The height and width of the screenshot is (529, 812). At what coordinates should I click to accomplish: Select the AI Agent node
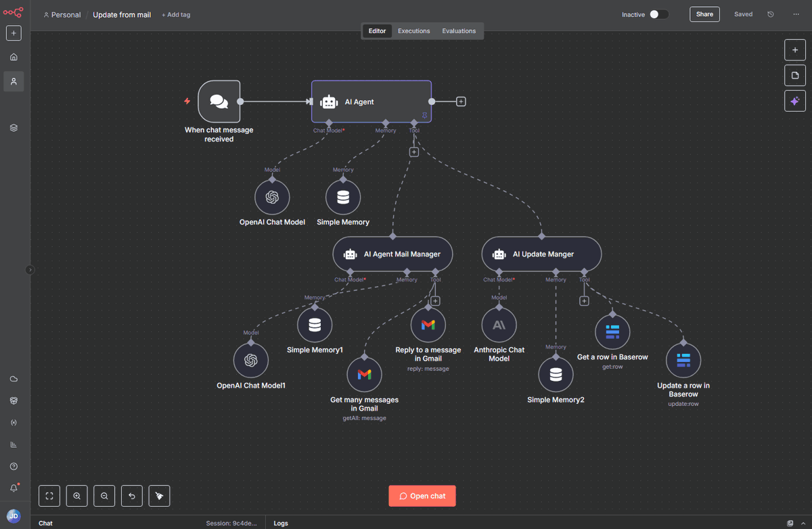coord(371,101)
